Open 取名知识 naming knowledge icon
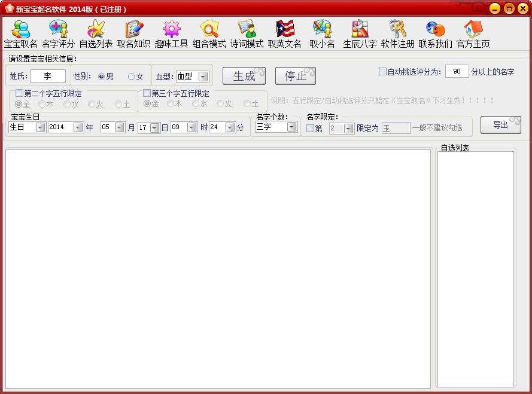 pos(133,34)
